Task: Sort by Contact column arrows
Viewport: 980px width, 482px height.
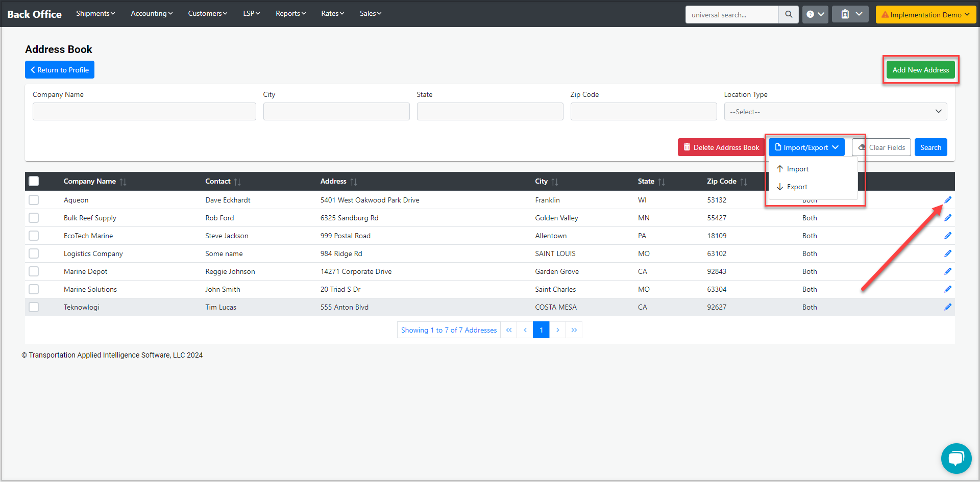Action: pos(237,182)
